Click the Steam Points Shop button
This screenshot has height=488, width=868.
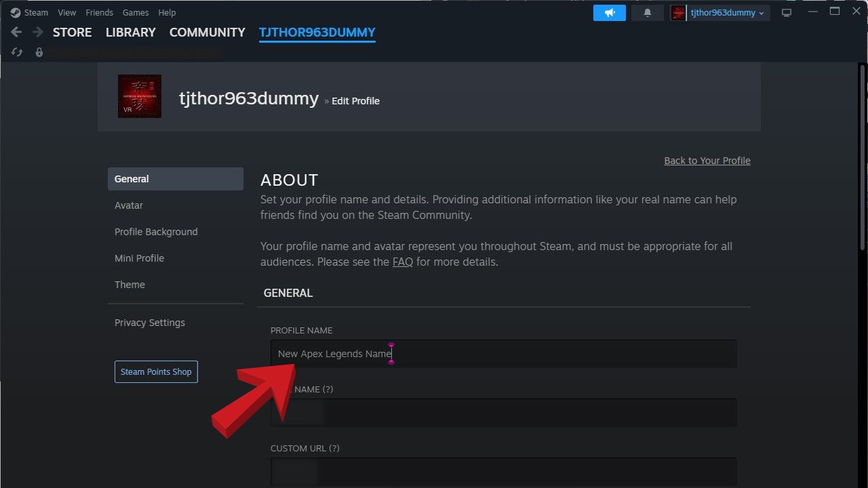pos(156,371)
